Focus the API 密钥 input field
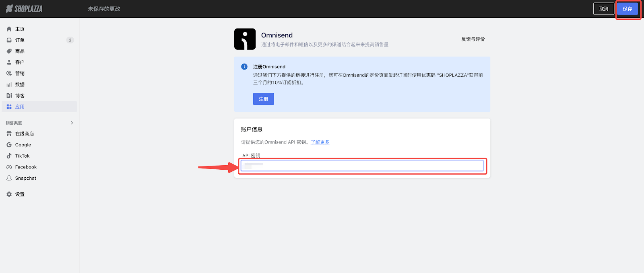 click(362, 166)
